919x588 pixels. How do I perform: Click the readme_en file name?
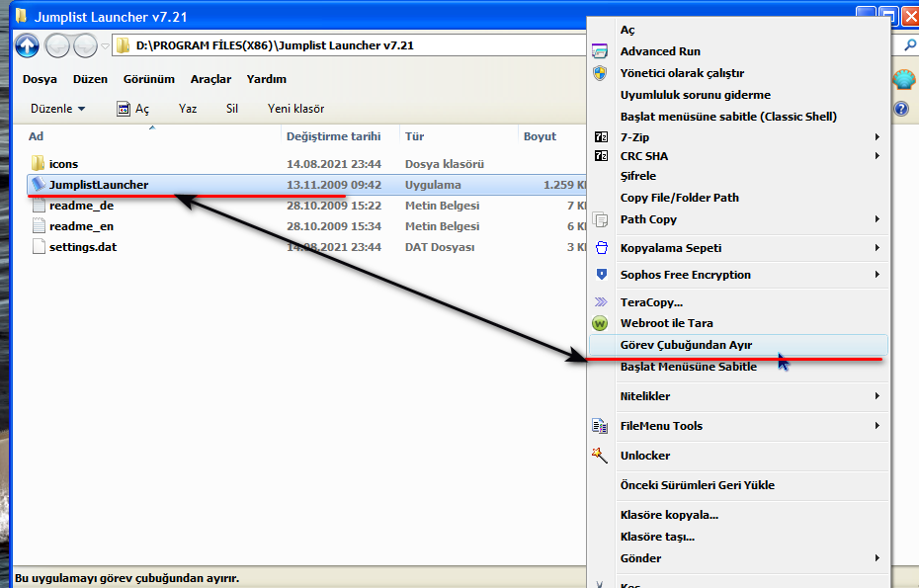81,226
